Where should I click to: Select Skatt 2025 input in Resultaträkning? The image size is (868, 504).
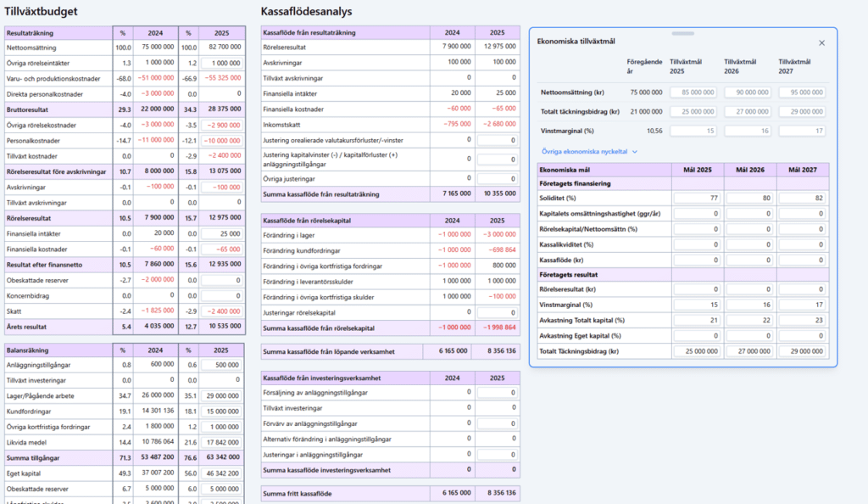click(x=221, y=311)
